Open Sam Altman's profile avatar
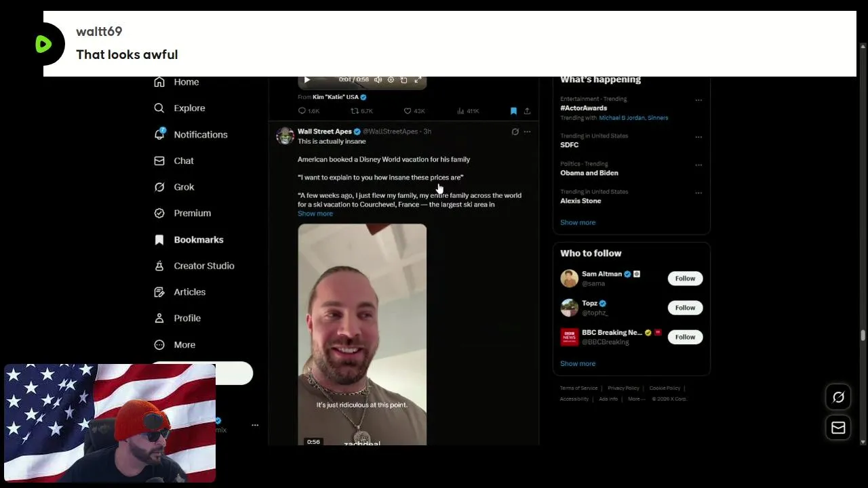The height and width of the screenshot is (488, 868). point(569,279)
